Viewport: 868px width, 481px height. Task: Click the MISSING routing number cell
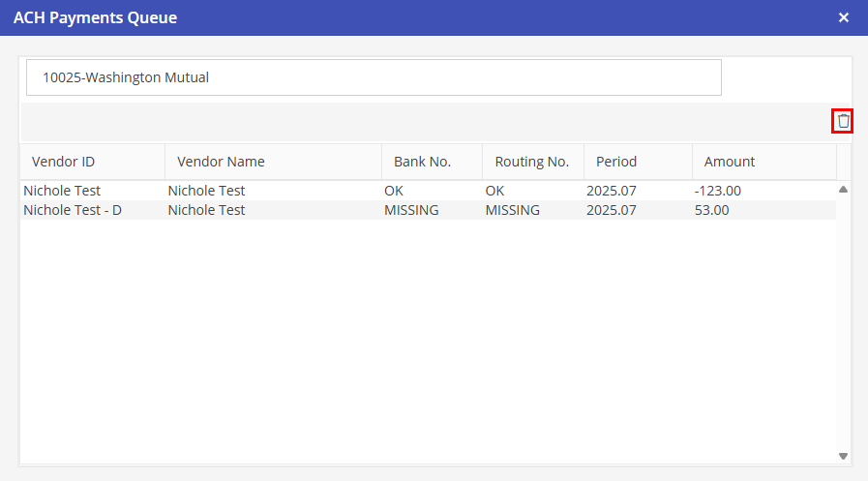[513, 210]
